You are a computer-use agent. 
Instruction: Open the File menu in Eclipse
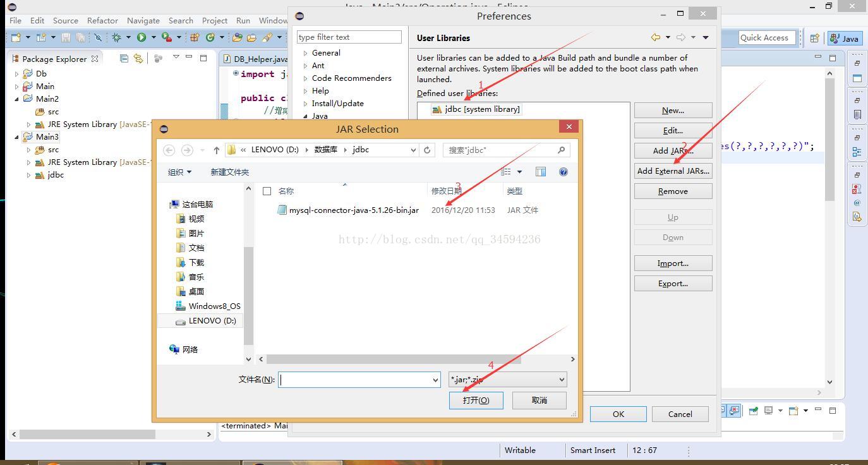[15, 20]
